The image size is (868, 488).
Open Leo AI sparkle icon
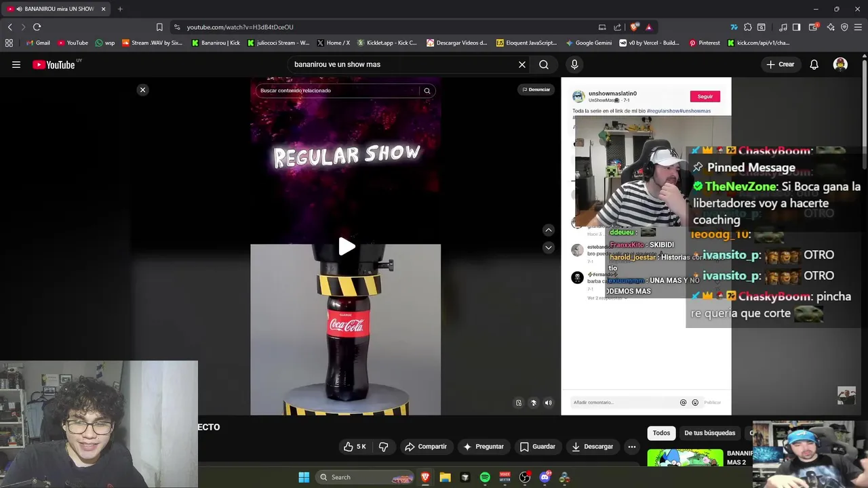831,27
